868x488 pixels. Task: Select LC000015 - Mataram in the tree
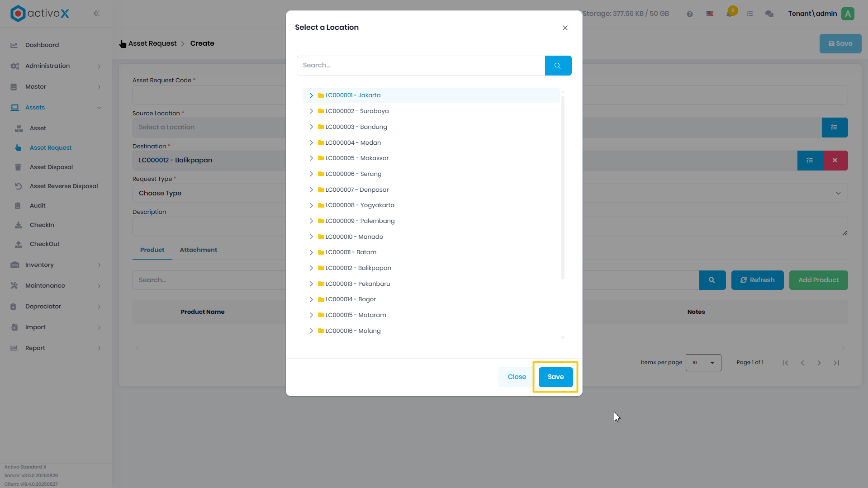(x=356, y=315)
